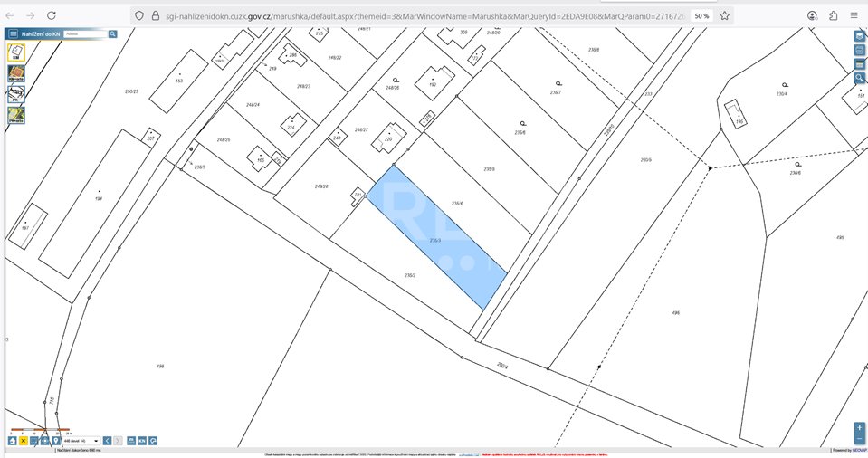868x458 pixels.
Task: Open the Firefox application menu
Action: pyautogui.click(x=854, y=16)
